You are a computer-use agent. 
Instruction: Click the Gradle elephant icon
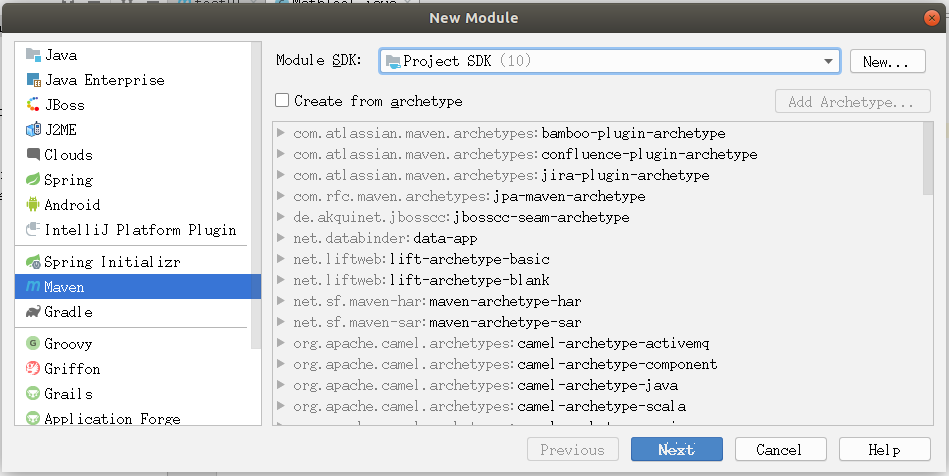tap(34, 312)
